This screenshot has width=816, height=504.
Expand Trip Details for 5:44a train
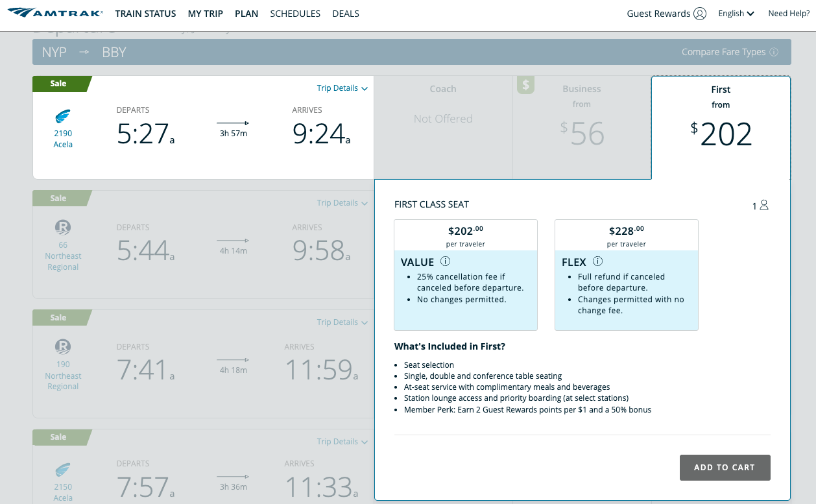coord(342,203)
